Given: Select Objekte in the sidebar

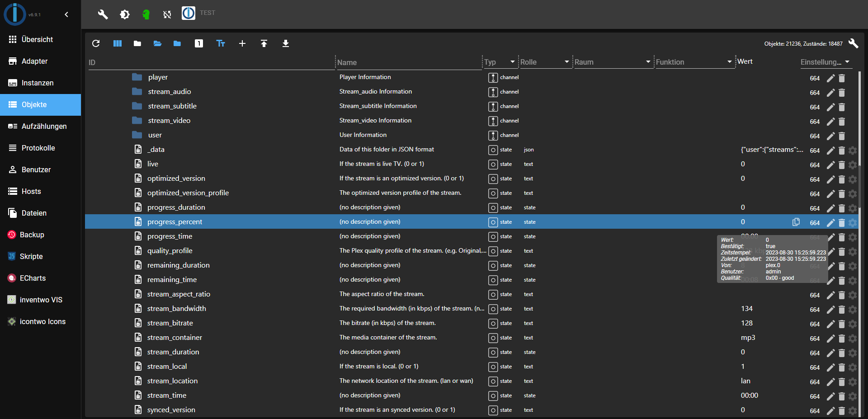Looking at the screenshot, I should 41,104.
